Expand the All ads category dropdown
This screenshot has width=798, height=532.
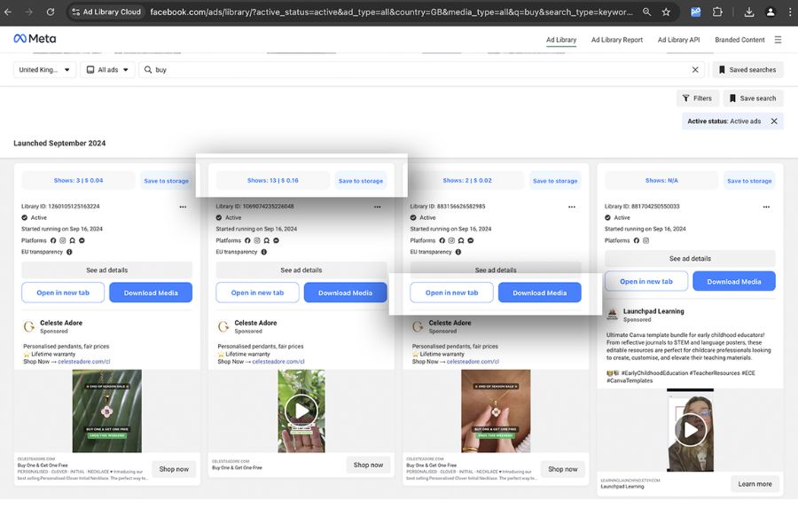[107, 70]
